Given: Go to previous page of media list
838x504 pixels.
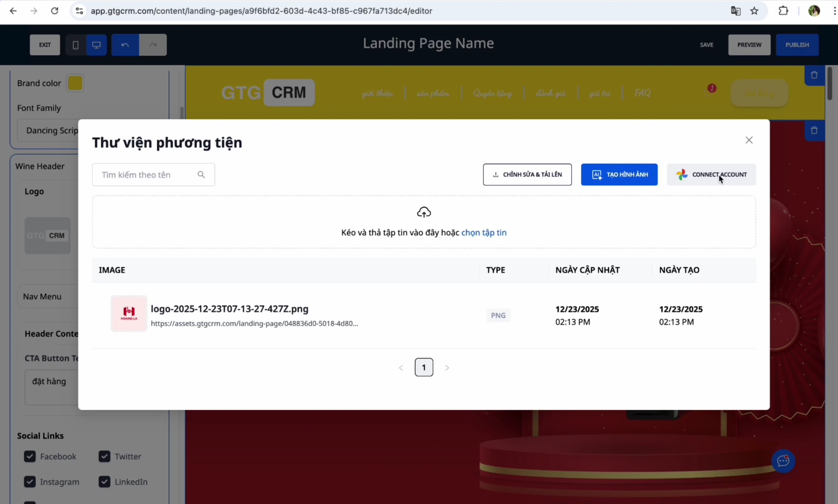Looking at the screenshot, I should tap(401, 368).
